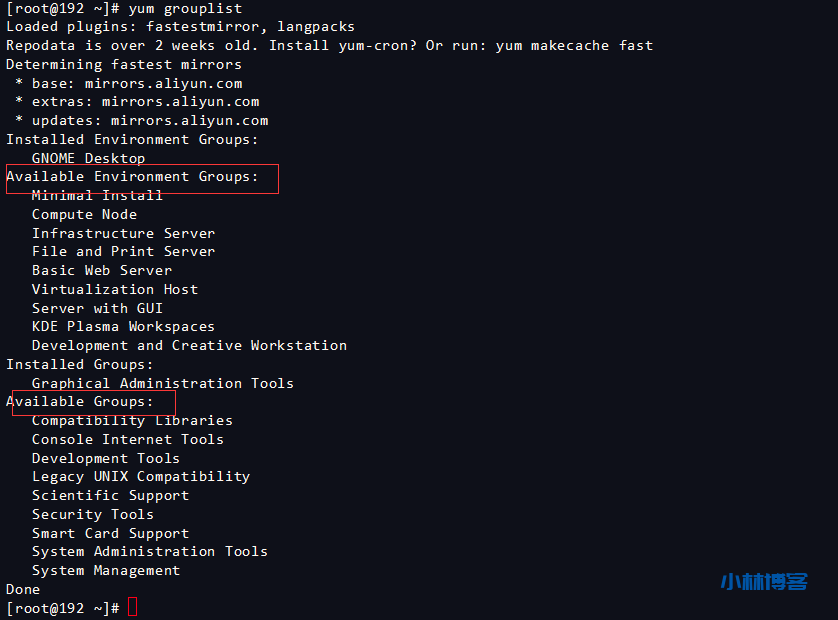Click the red terminal cursor at the prompt
This screenshot has width=838, height=620.
[x=133, y=607]
